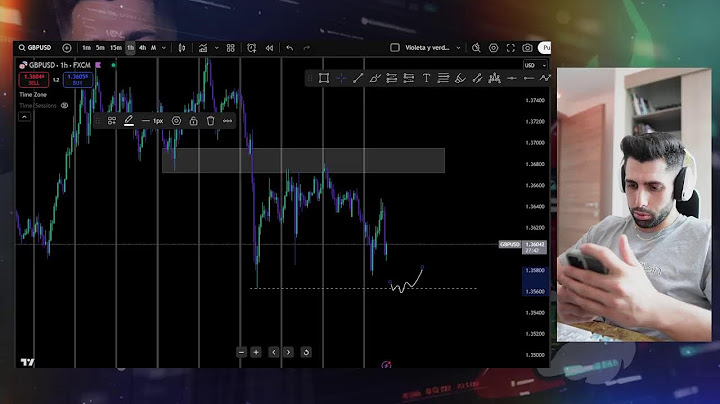Redo the chart action
The image size is (720, 404).
coord(306,48)
